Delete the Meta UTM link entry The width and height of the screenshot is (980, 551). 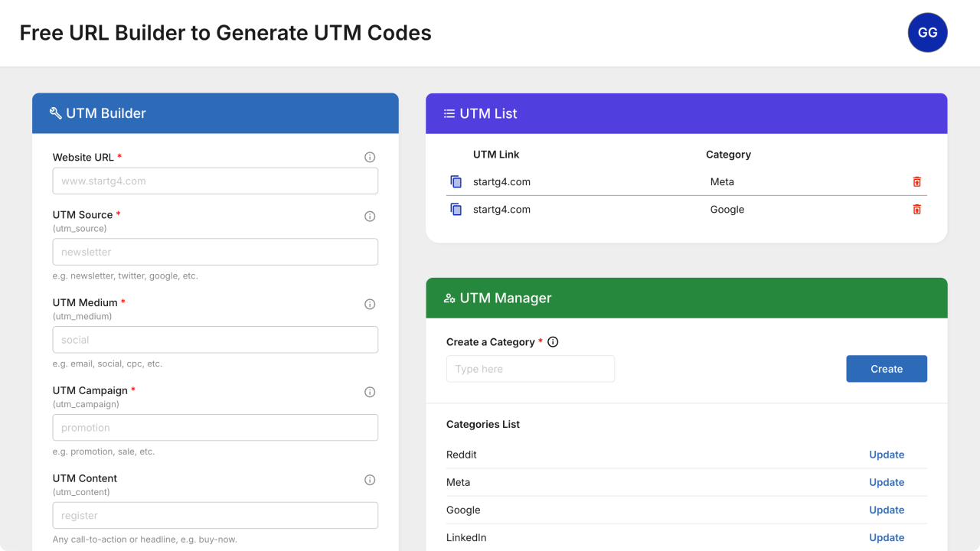(916, 182)
